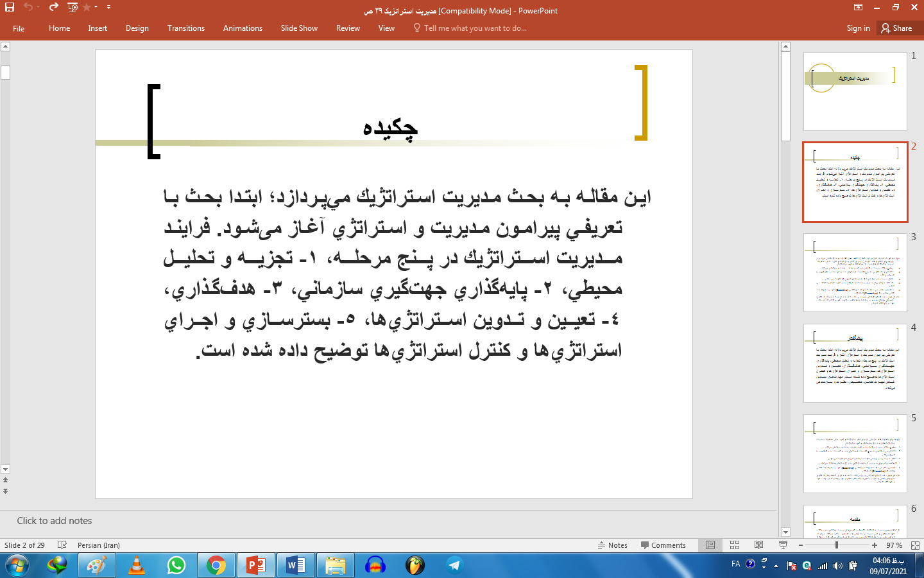The image size is (924, 578).
Task: Open Comments pane from status bar
Action: point(663,545)
